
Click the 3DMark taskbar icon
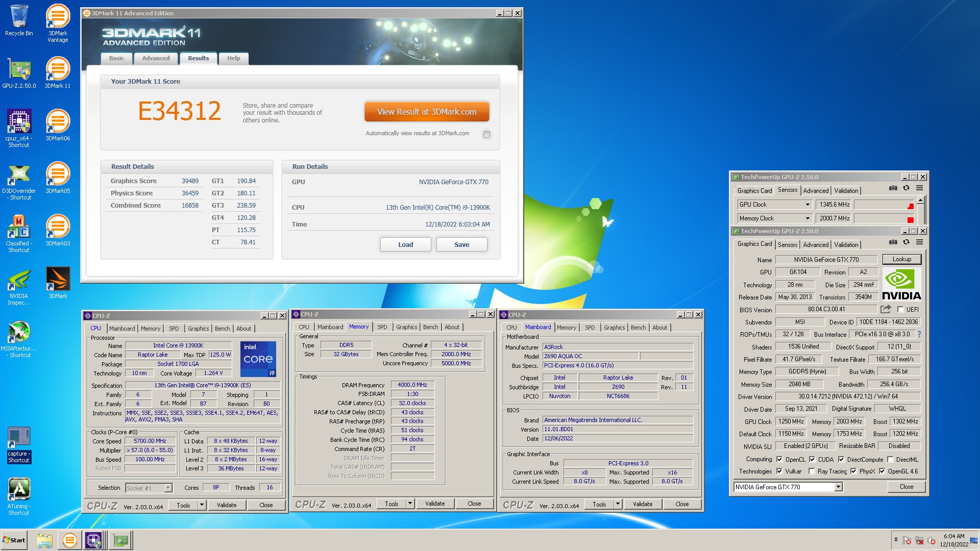(69, 540)
